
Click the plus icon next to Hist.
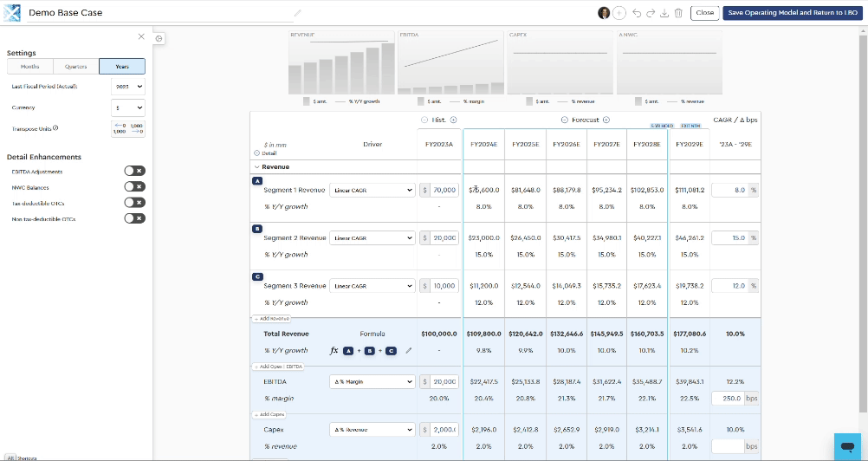[453, 120]
